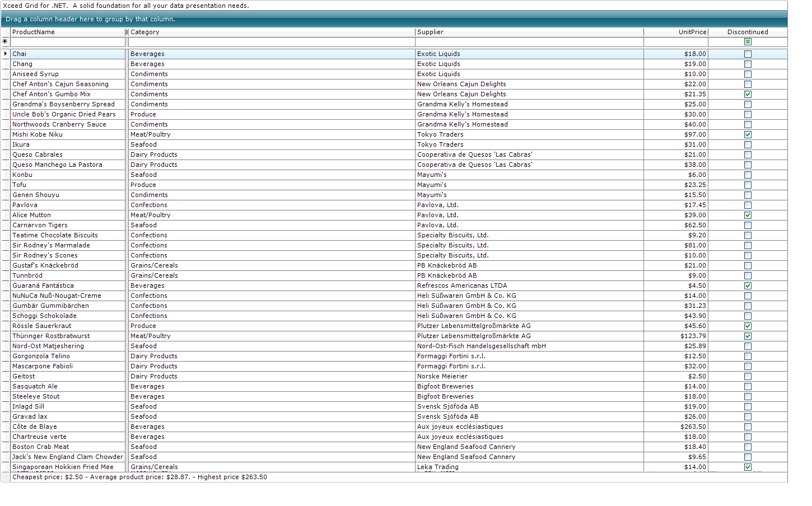Click the asterisk icon on the insertion row

pos(4,41)
